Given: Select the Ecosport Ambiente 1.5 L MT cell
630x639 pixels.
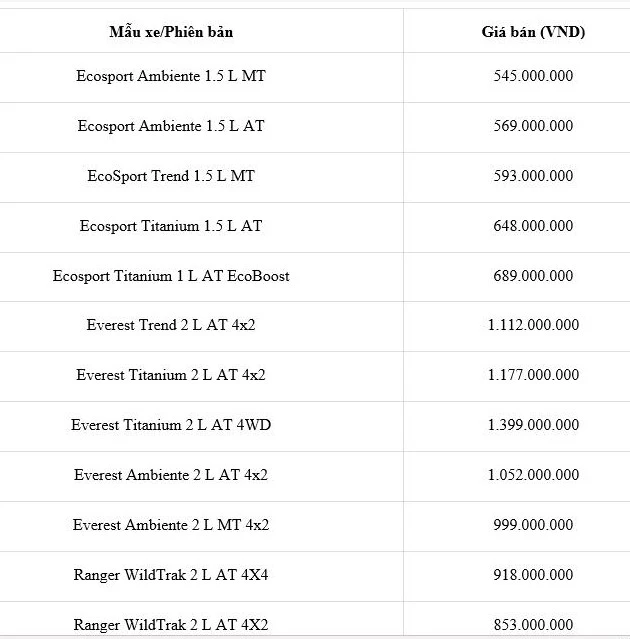Looking at the screenshot, I should [171, 76].
